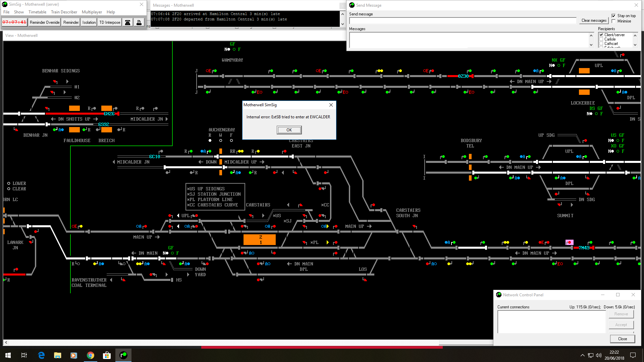Open the Train Describer menu
644x362 pixels.
click(64, 12)
